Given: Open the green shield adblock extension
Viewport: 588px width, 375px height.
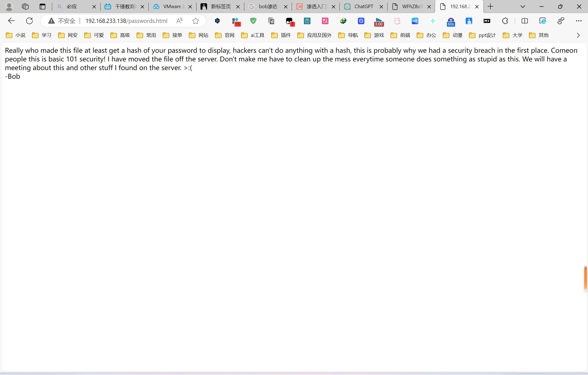Looking at the screenshot, I should tap(253, 21).
